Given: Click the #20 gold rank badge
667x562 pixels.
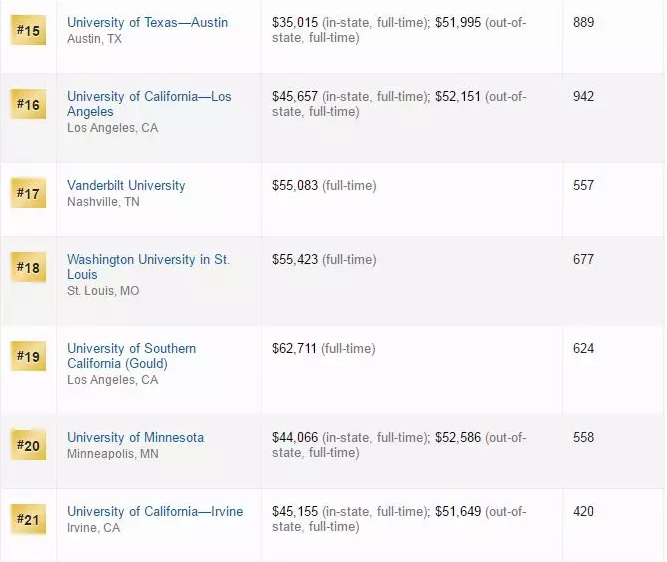Looking at the screenshot, I should [x=28, y=445].
